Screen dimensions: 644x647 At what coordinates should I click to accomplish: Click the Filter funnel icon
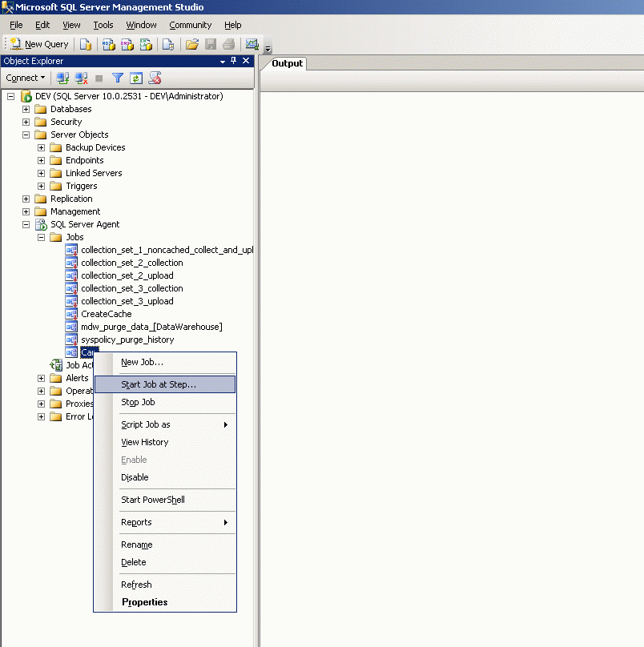(x=118, y=78)
